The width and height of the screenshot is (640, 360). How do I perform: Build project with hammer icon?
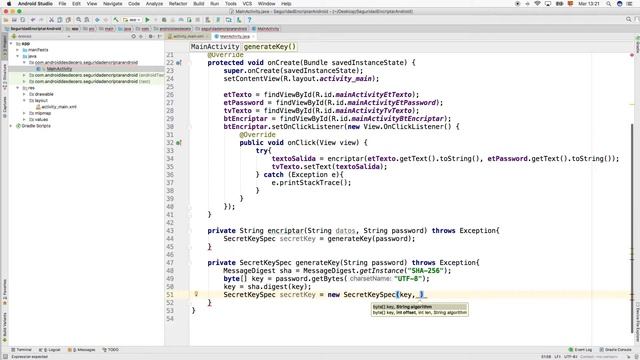pos(116,20)
